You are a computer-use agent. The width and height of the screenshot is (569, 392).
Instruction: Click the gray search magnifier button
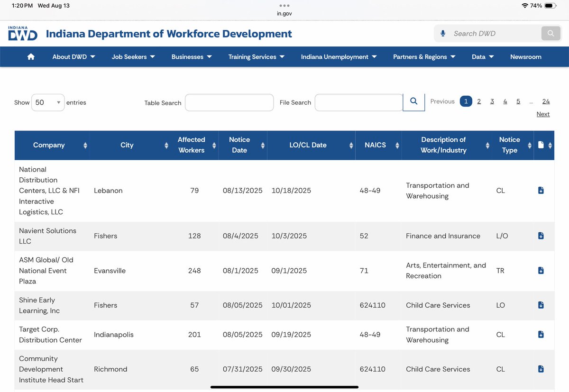551,33
